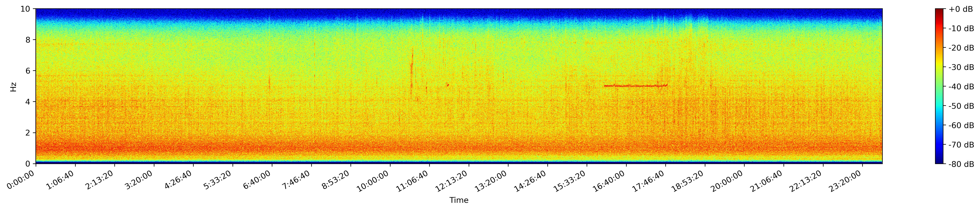
Task: Click the 2 Hz y-axis tick label
Action: pos(28,133)
